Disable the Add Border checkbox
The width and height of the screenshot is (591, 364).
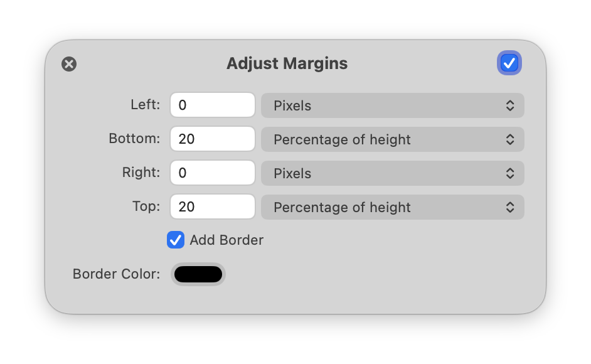pos(176,240)
